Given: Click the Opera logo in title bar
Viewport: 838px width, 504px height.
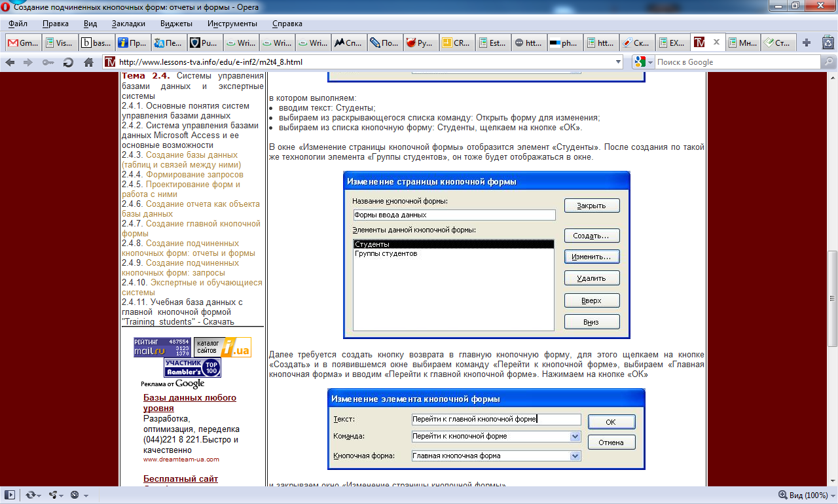Looking at the screenshot, I should (6, 7).
